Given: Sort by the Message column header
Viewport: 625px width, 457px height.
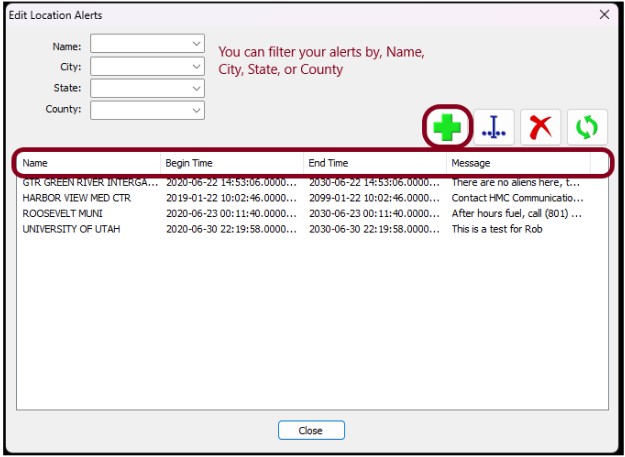Looking at the screenshot, I should click(x=518, y=163).
